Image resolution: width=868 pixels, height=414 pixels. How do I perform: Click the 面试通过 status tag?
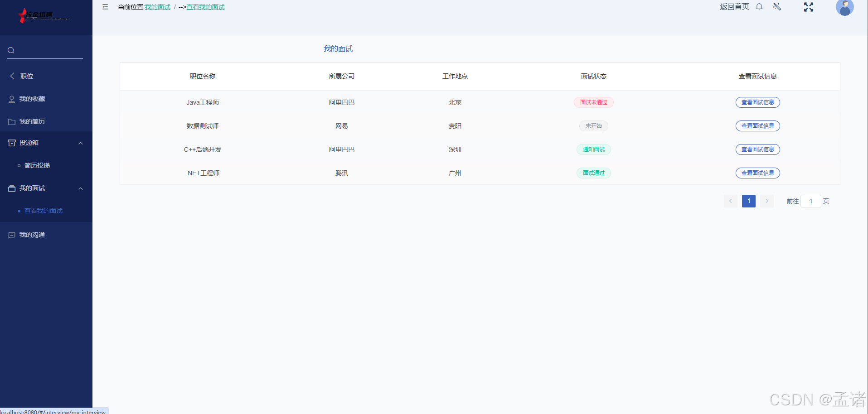tap(593, 173)
